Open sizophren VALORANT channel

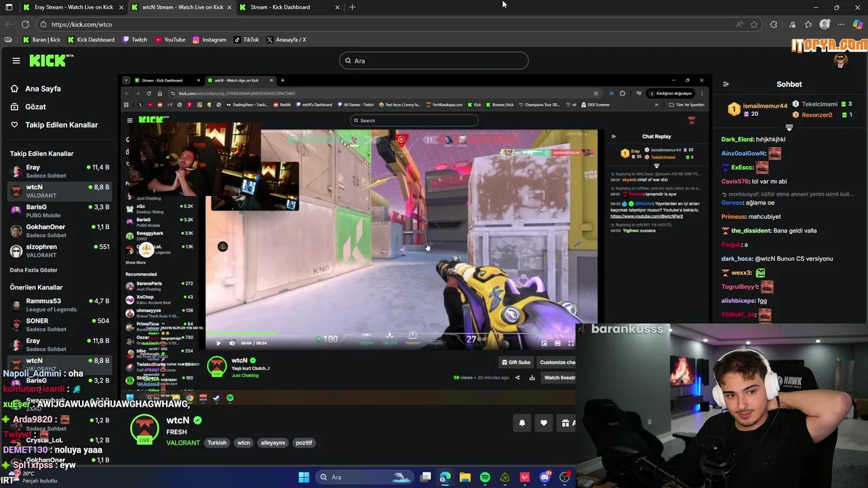coord(60,251)
